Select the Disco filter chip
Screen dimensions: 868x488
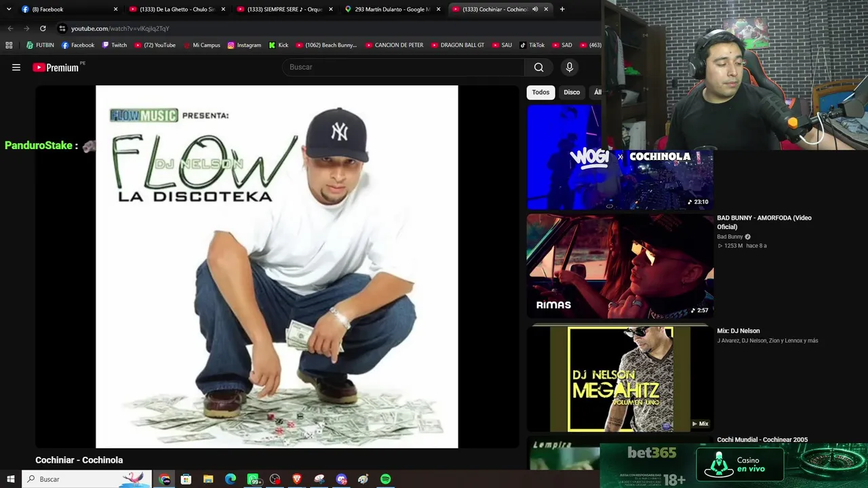[572, 92]
